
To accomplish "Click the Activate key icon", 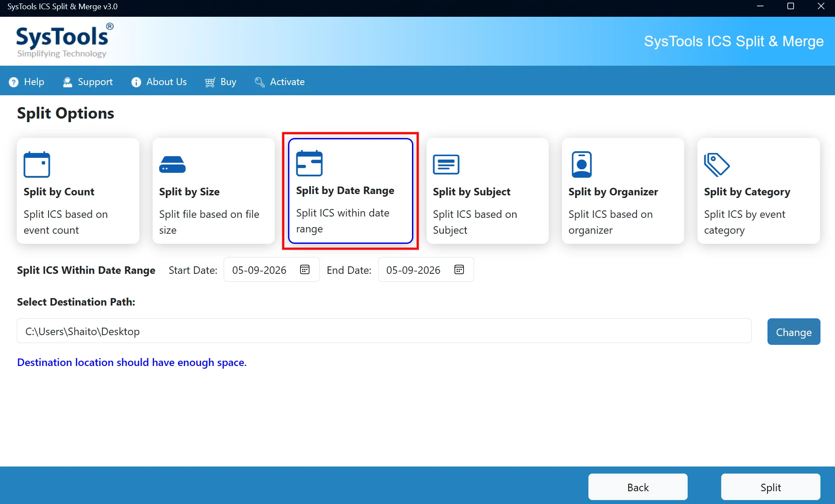I will click(259, 82).
